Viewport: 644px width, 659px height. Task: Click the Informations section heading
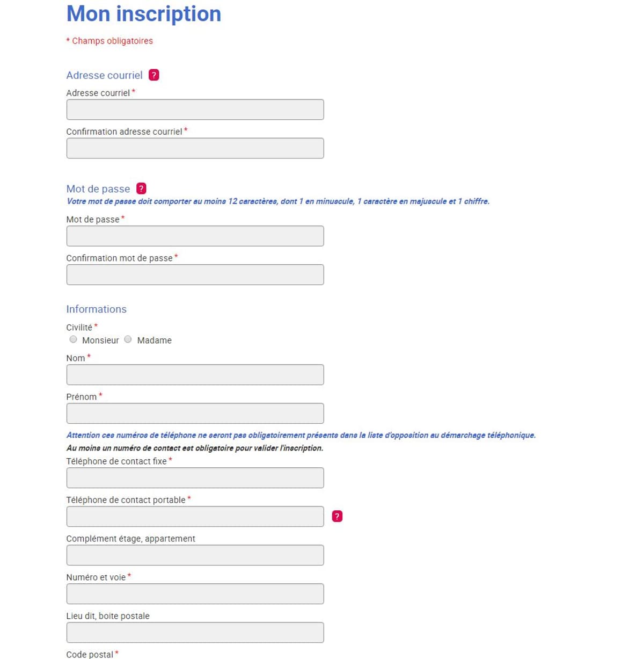tap(96, 309)
